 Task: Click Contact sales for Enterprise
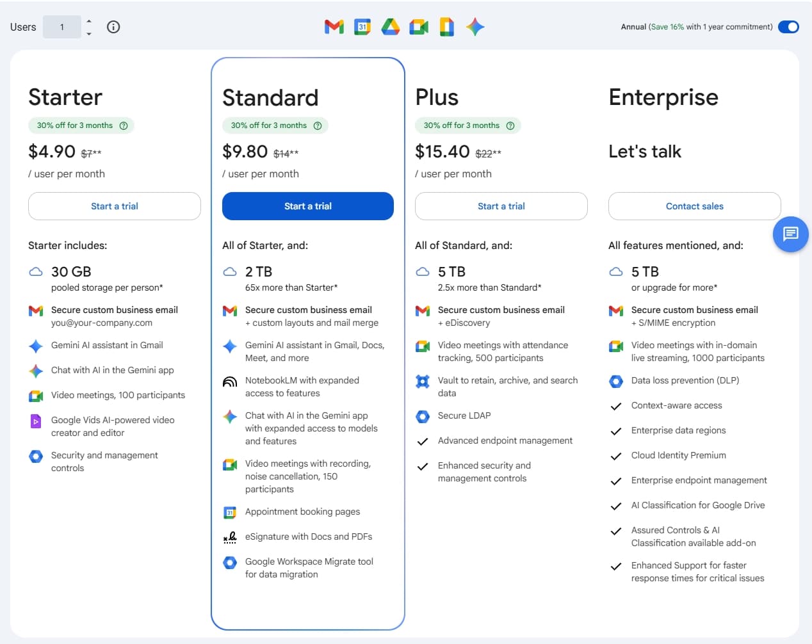[695, 206]
